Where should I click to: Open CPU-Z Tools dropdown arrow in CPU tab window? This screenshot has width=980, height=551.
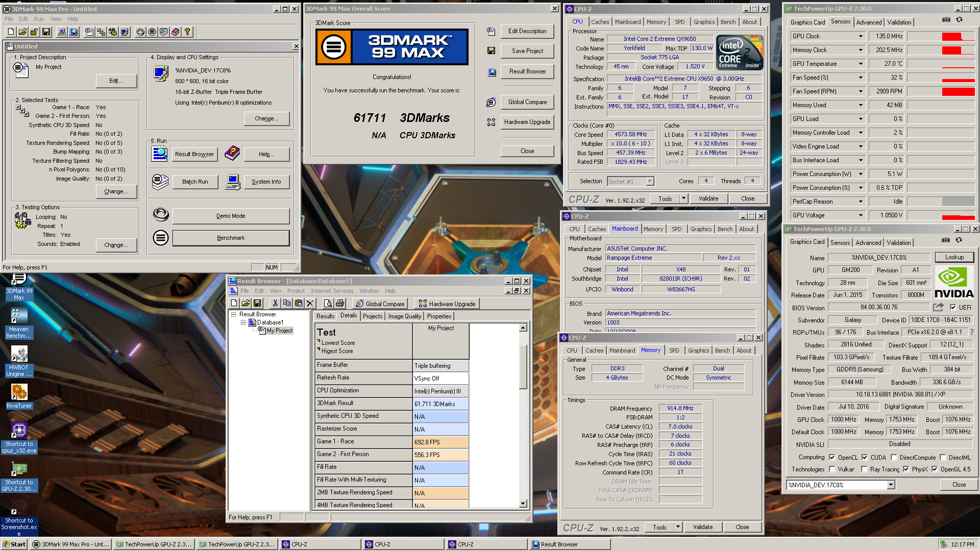pos(683,198)
